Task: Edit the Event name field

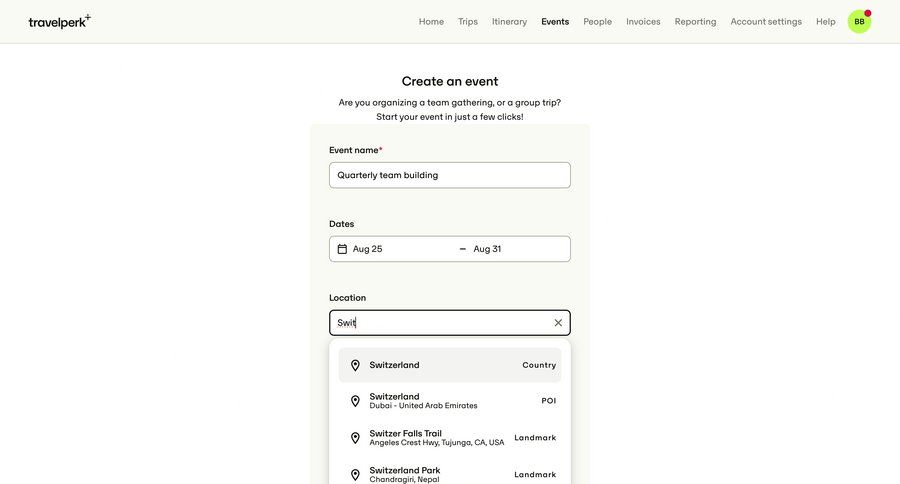Action: pos(449,175)
